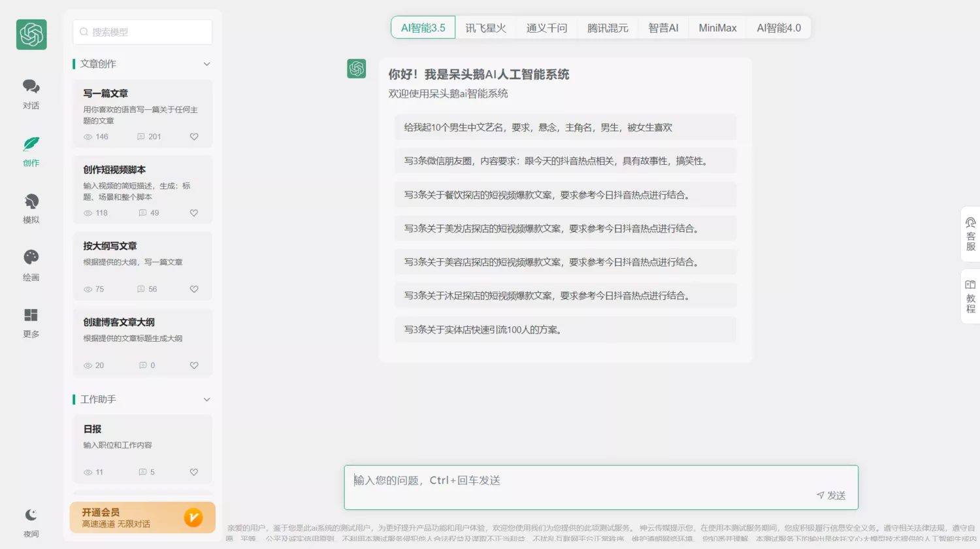Favorite the 创作短视频脚本 card heart

coord(194,213)
